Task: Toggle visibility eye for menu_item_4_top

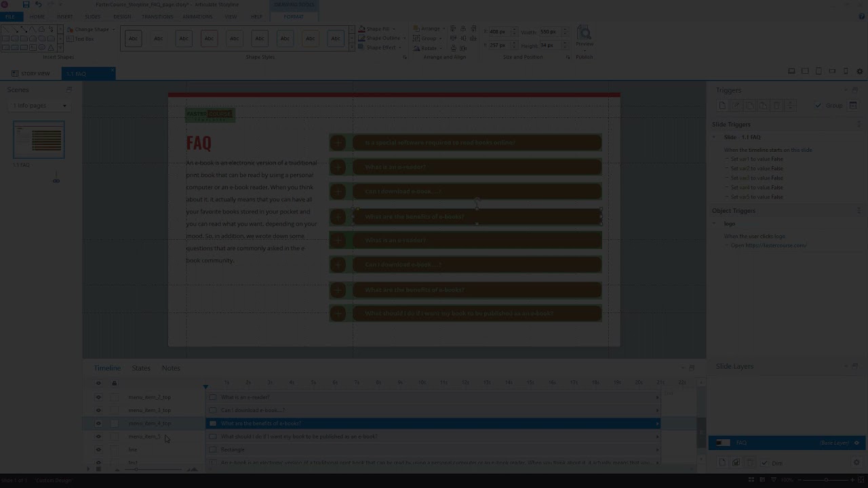Action: point(98,424)
